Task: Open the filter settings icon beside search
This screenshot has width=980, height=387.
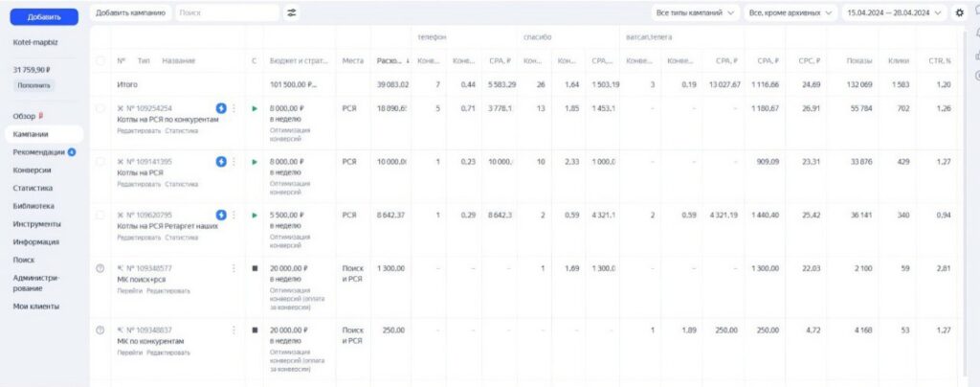Action: point(291,12)
